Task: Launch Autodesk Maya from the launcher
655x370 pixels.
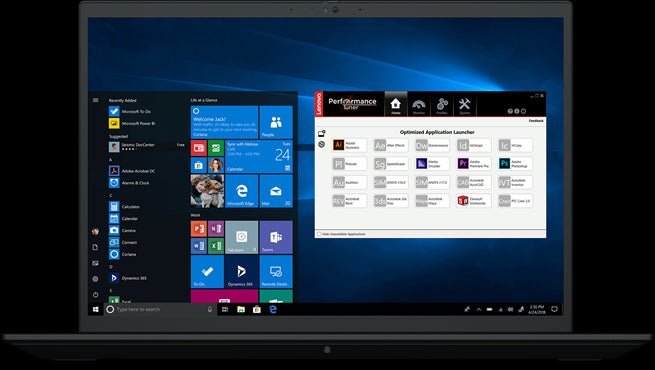Action: 432,201
